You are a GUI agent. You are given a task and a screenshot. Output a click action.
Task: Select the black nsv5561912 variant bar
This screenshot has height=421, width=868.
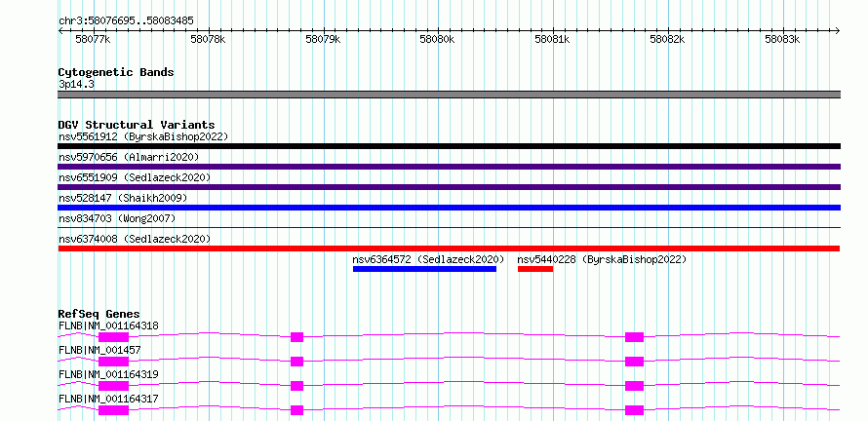pos(449,146)
